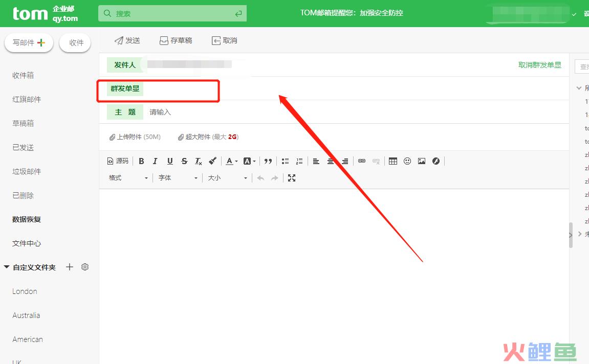Screen dimensions: 589x364
Task: Open 数据恢复 data recovery
Action: coord(27,219)
